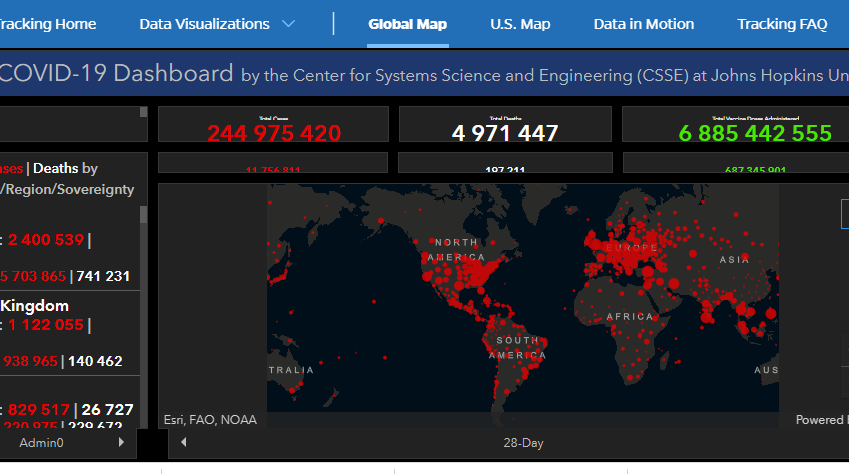Open the Data in Motion tab

click(643, 24)
